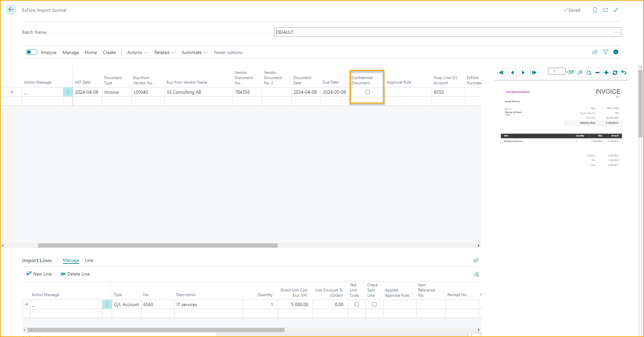Viewport: 644px width, 337px height.
Task: Click the bookmark icon near Saved
Action: 595,10
